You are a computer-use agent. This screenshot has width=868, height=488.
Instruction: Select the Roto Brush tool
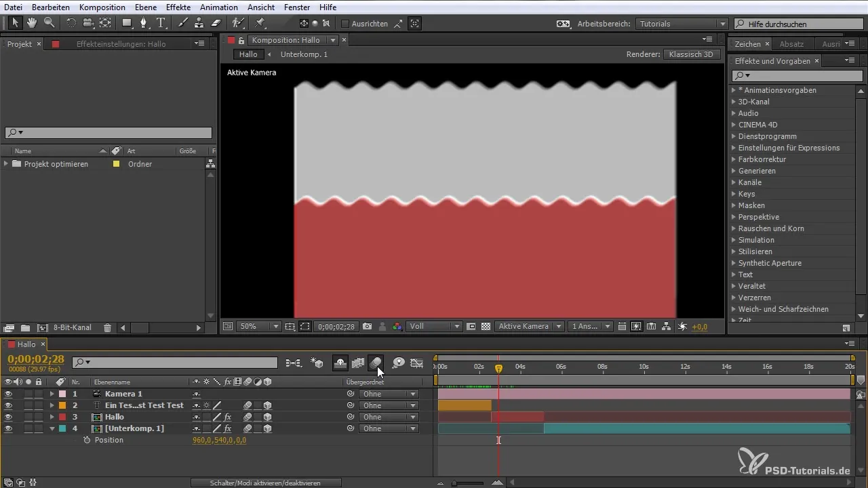238,23
